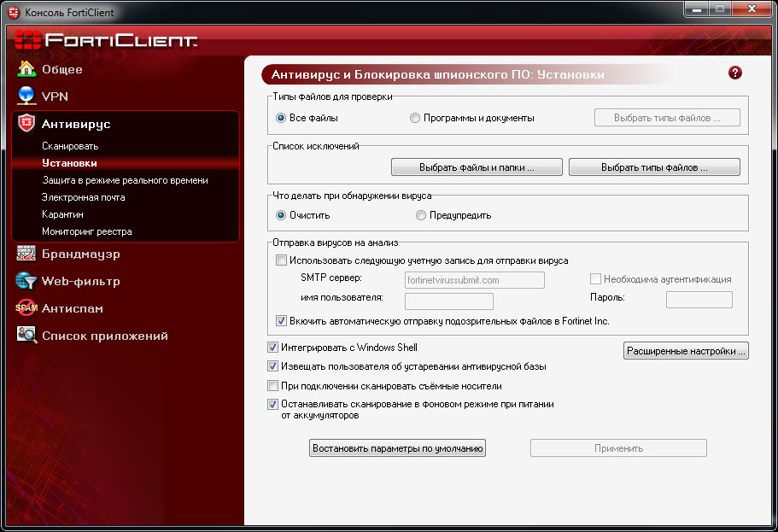This screenshot has width=778, height=532.
Task: Open the Список приложений section
Action: tap(105, 336)
